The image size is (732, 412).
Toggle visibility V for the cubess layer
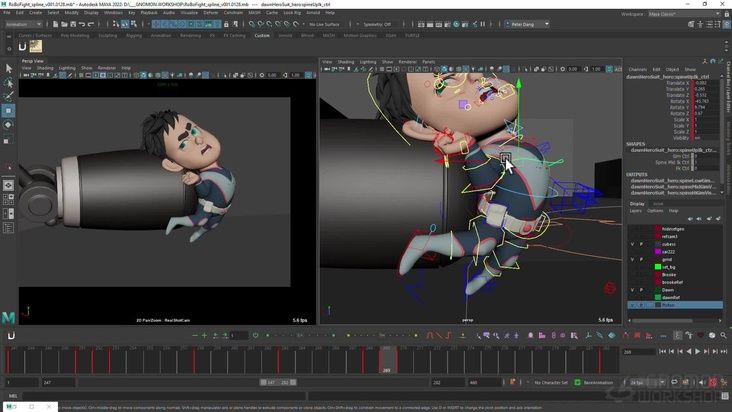pyautogui.click(x=633, y=244)
